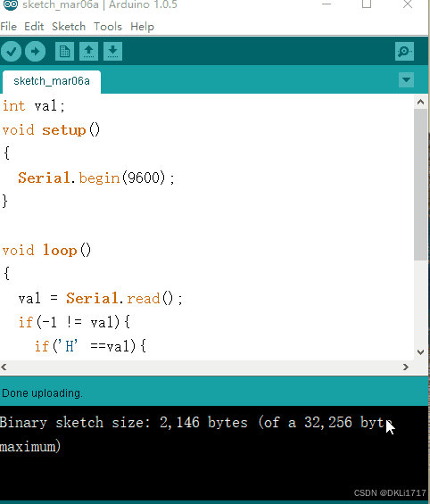The width and height of the screenshot is (430, 504).
Task: Open a sketch with the up-arrow icon
Action: tap(88, 52)
